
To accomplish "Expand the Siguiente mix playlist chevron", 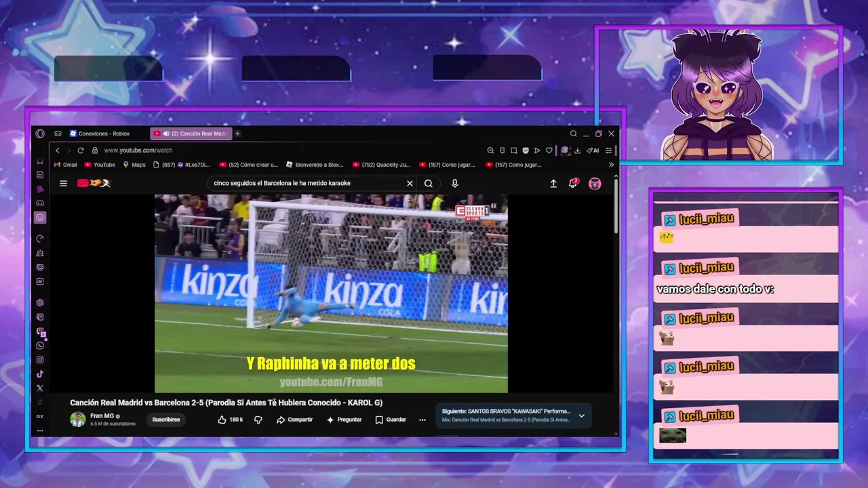I will click(x=581, y=415).
